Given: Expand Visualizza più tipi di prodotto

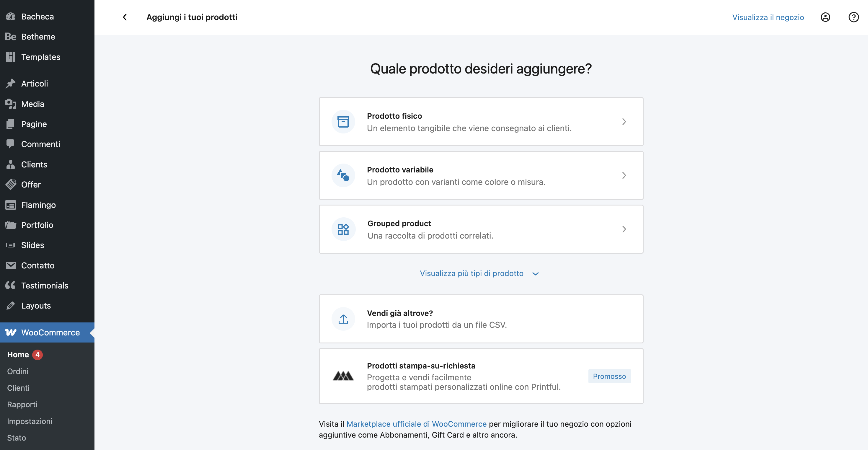Looking at the screenshot, I should pos(479,273).
